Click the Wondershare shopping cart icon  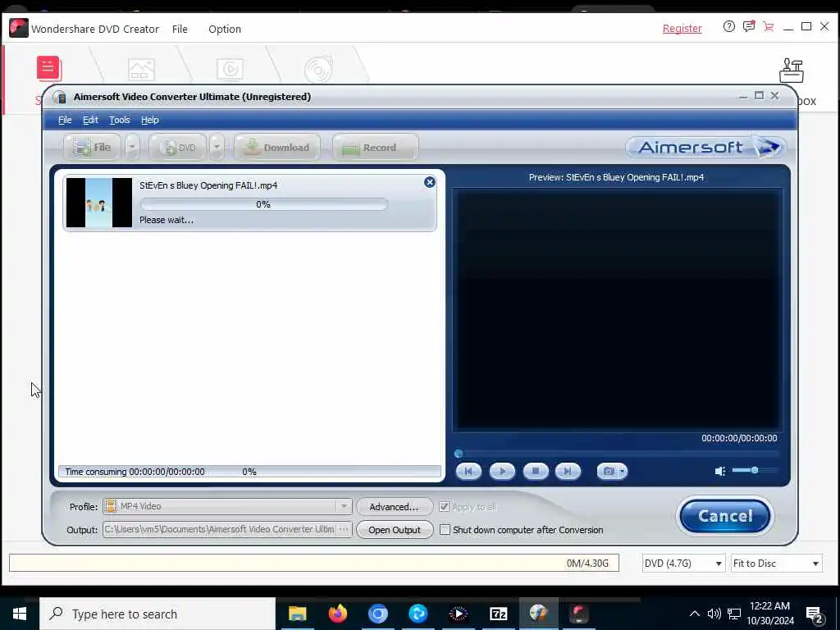pyautogui.click(x=768, y=27)
